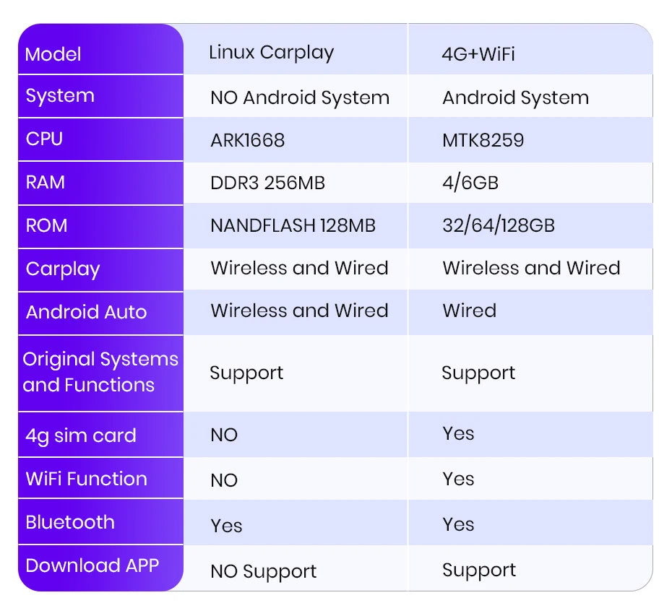Click the ARK1668 CPU value

pos(247,140)
